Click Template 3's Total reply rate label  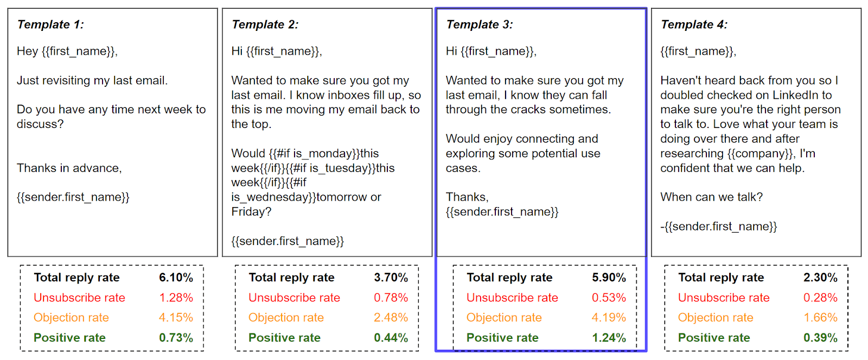509,278
